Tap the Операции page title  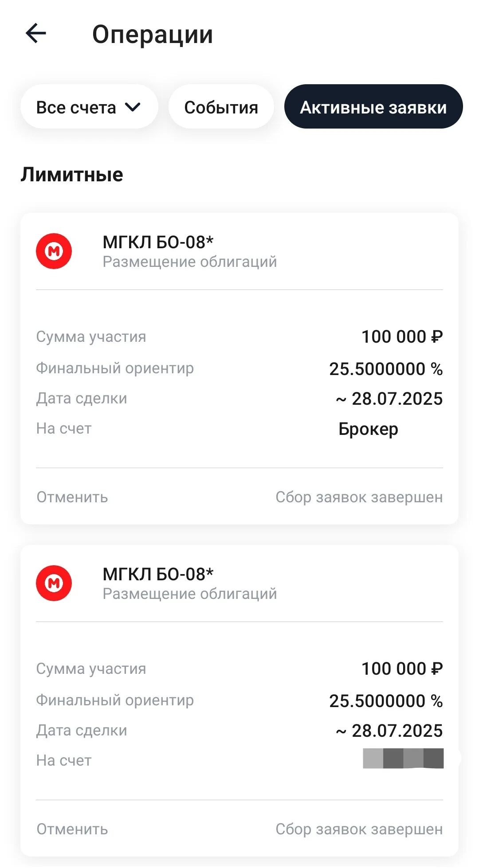(x=153, y=35)
